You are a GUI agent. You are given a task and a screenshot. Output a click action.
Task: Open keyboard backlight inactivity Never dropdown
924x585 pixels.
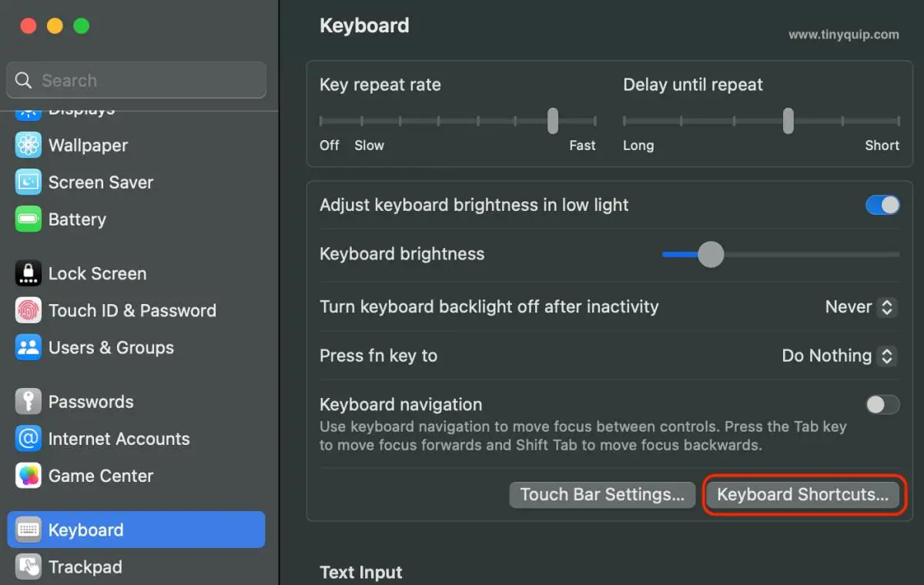(860, 307)
